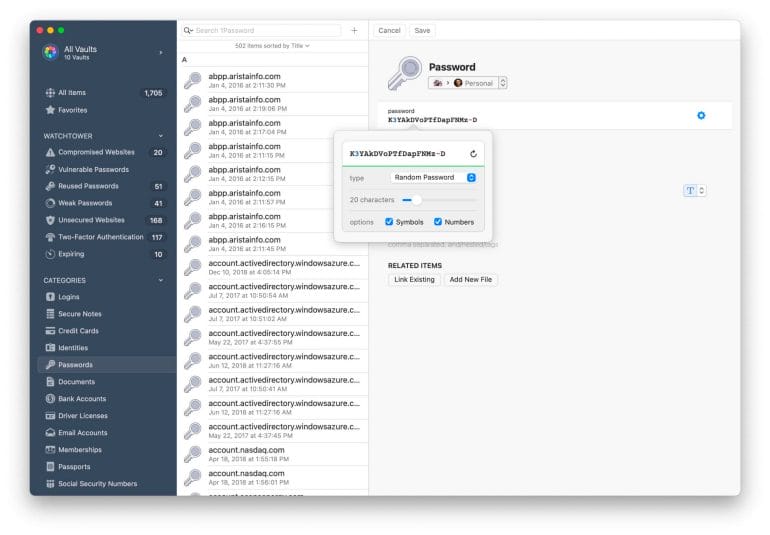The image size is (770, 535).
Task: Select the Passwords category
Action: [107, 365]
